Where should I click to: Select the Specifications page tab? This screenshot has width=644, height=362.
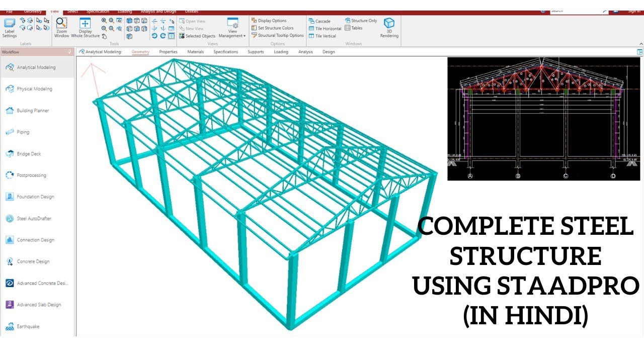point(225,52)
